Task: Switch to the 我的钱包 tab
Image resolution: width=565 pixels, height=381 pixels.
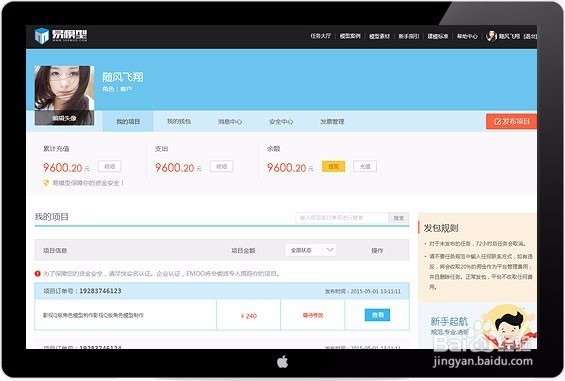Action: click(x=179, y=121)
